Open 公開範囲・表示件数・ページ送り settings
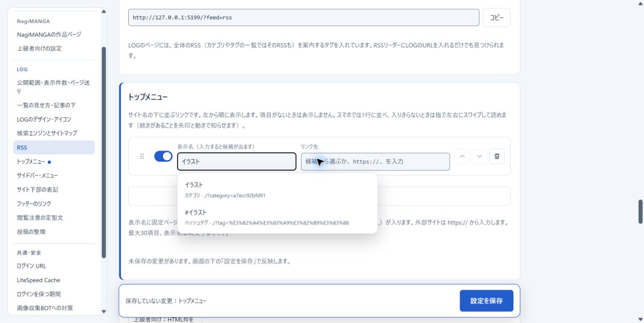The image size is (644, 323). (54, 87)
